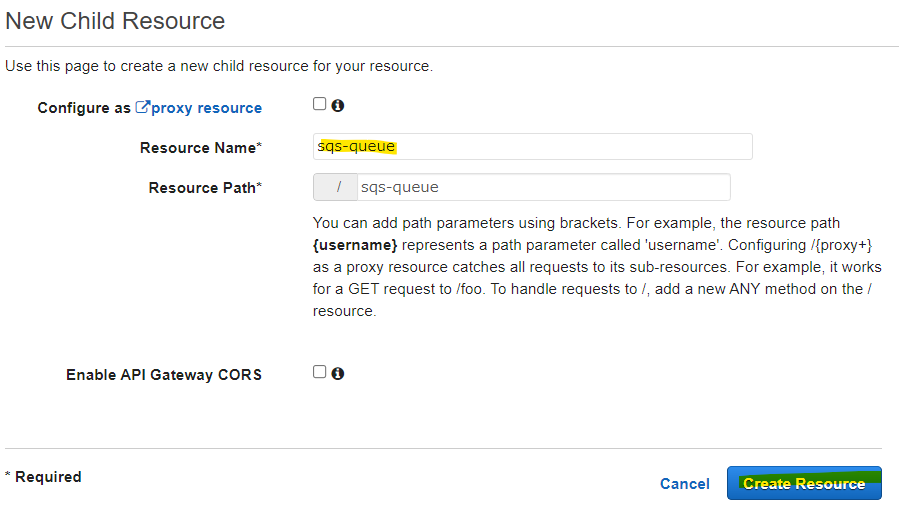Click the external link icon before proxy resource
This screenshot has height=514, width=899.
tap(142, 107)
